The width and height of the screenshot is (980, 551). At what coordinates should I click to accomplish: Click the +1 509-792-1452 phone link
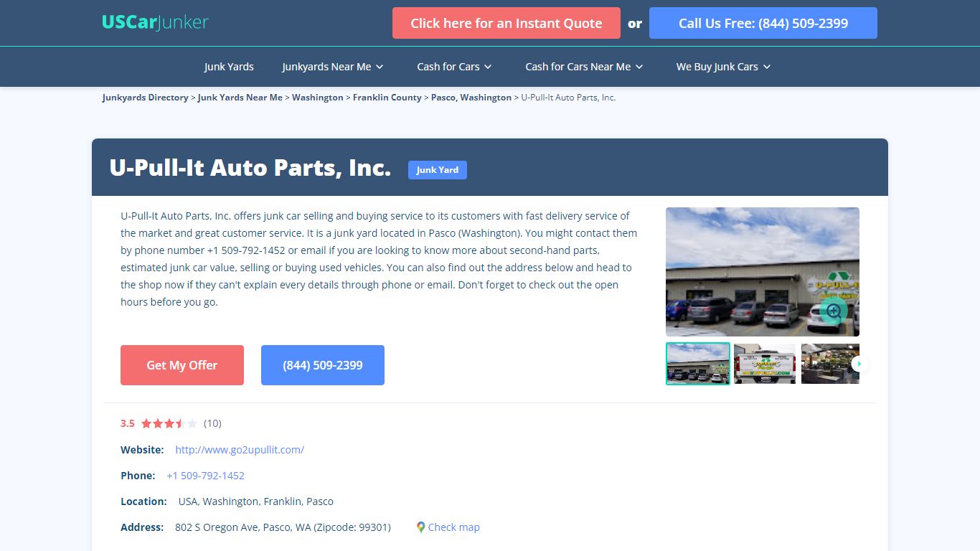pyautogui.click(x=206, y=476)
